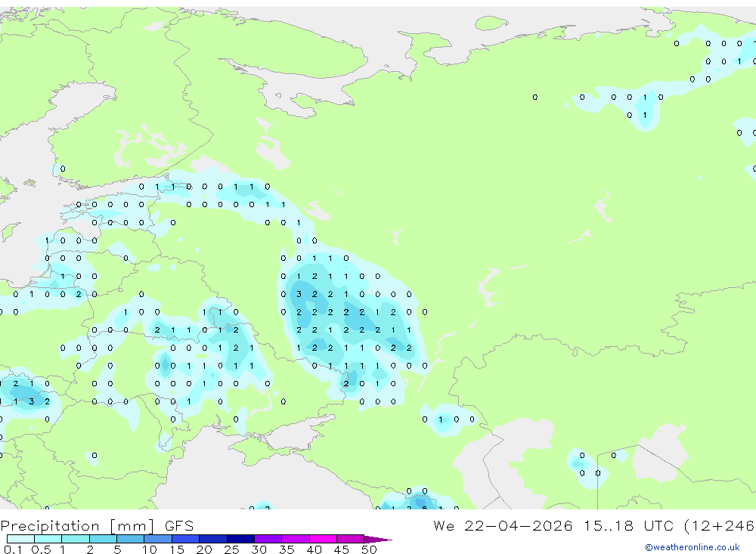Click the legend label "40"

(x=314, y=549)
